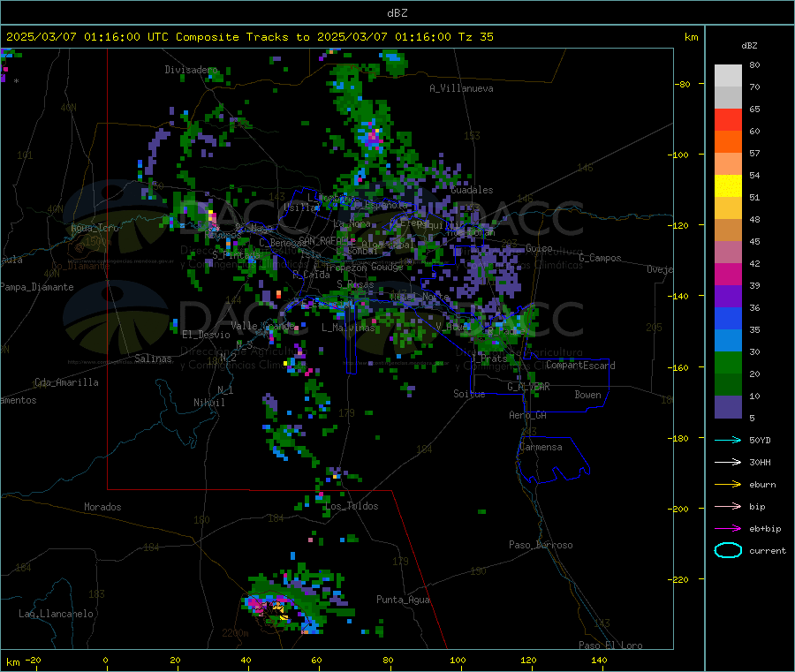Image resolution: width=795 pixels, height=672 pixels.
Task: Click the 'Soitue' map label
Action: click(x=469, y=394)
